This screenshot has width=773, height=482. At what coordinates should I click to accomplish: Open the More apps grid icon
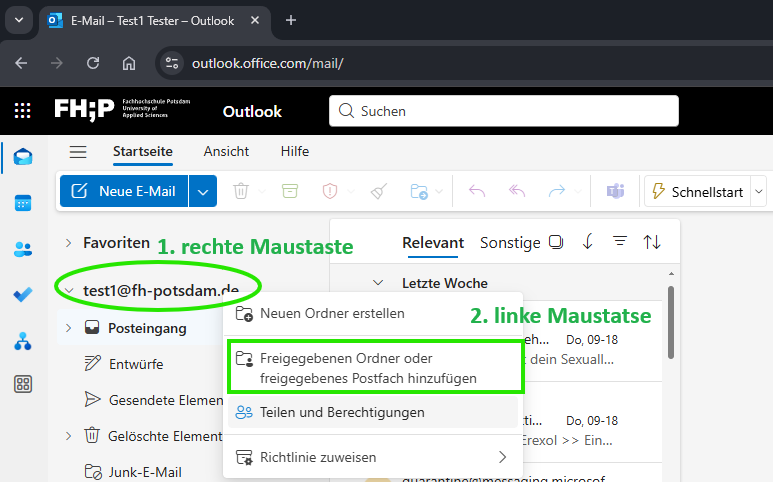(23, 384)
